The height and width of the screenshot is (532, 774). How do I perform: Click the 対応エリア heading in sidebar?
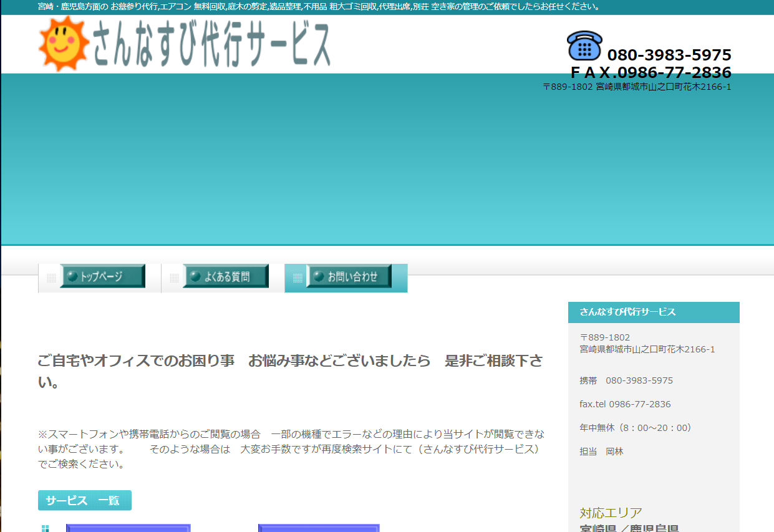[611, 513]
